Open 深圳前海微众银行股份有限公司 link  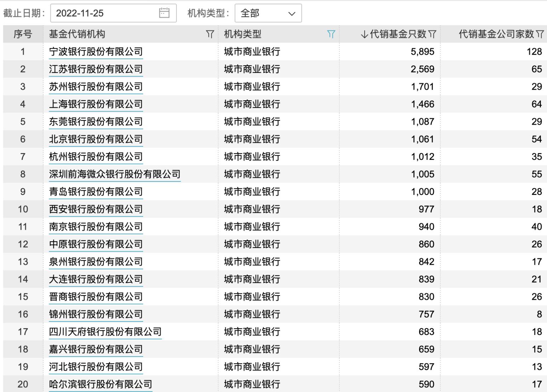click(115, 174)
